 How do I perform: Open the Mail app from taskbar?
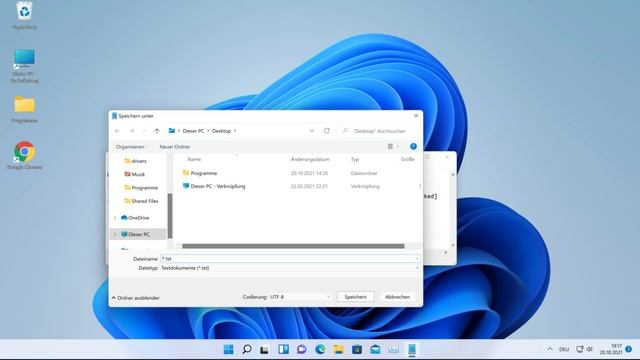375,349
